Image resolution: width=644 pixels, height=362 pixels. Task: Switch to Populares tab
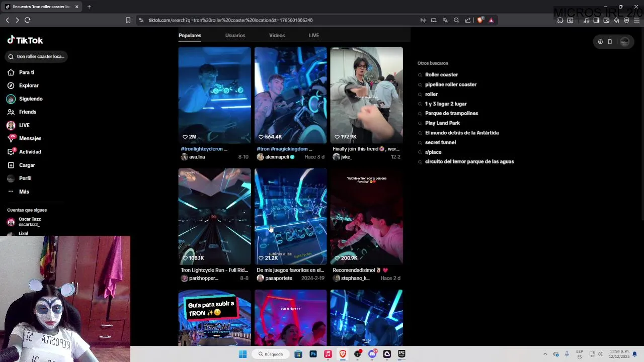pyautogui.click(x=190, y=35)
